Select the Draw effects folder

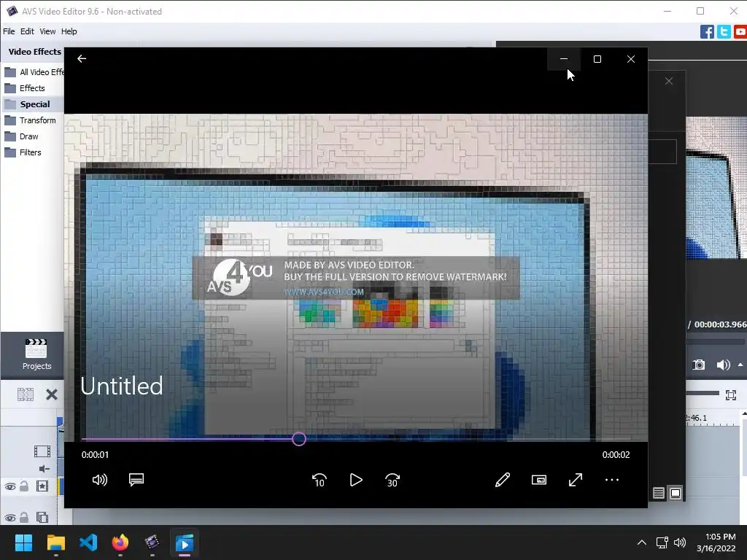click(28, 136)
